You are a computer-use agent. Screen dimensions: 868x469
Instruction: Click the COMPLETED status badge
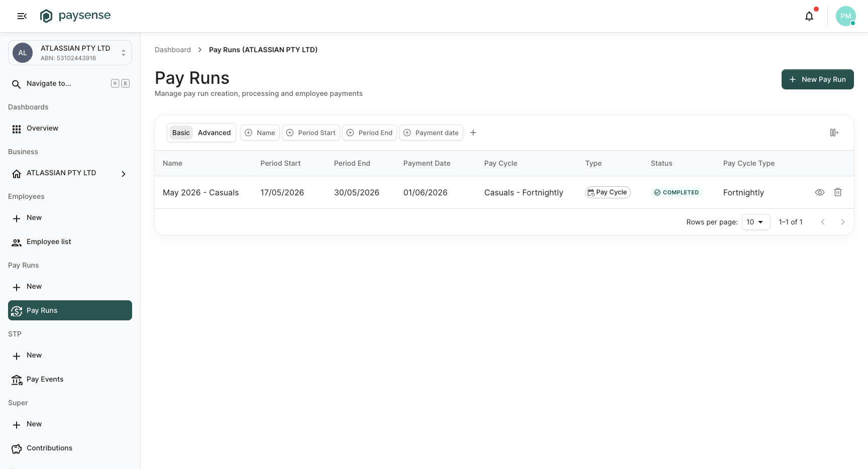(677, 192)
